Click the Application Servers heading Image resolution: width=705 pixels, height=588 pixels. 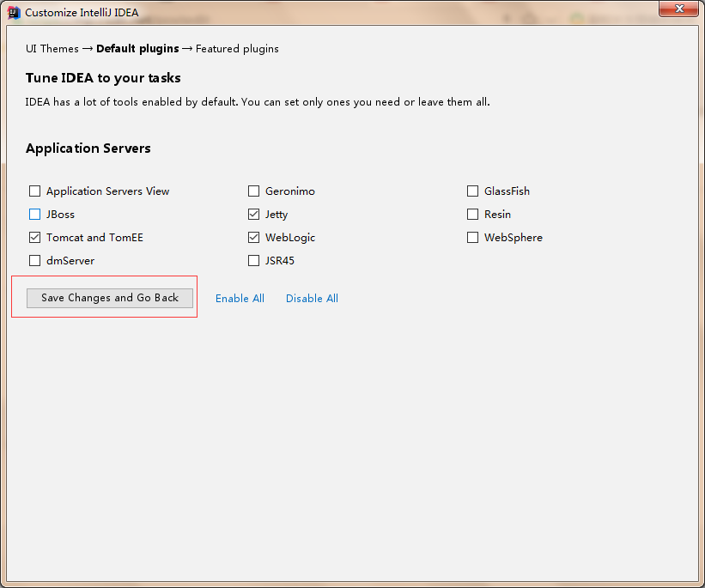pyautogui.click(x=88, y=149)
